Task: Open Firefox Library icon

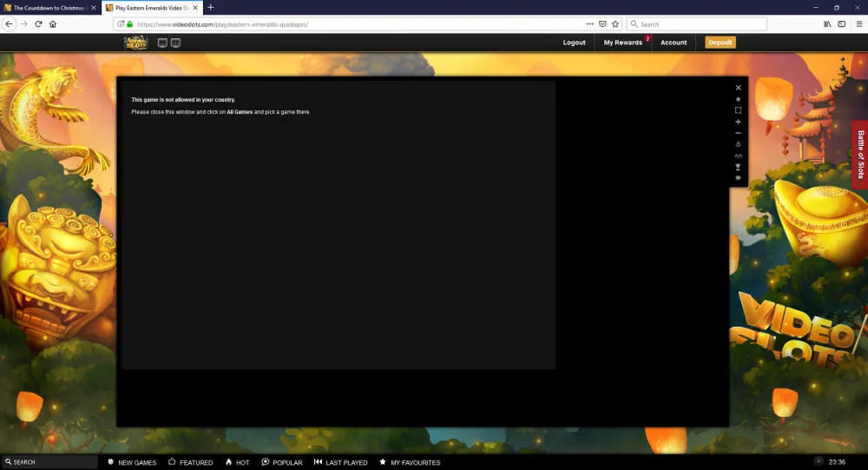Action: point(827,23)
